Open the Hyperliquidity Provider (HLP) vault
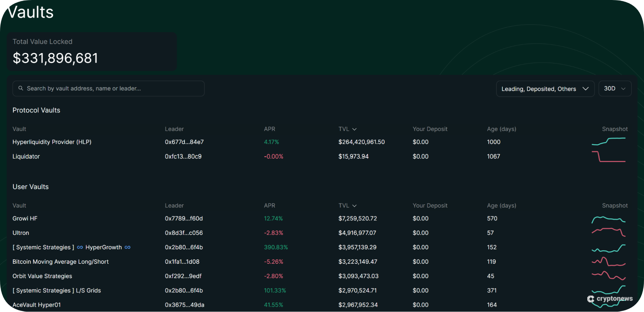 pos(52,142)
